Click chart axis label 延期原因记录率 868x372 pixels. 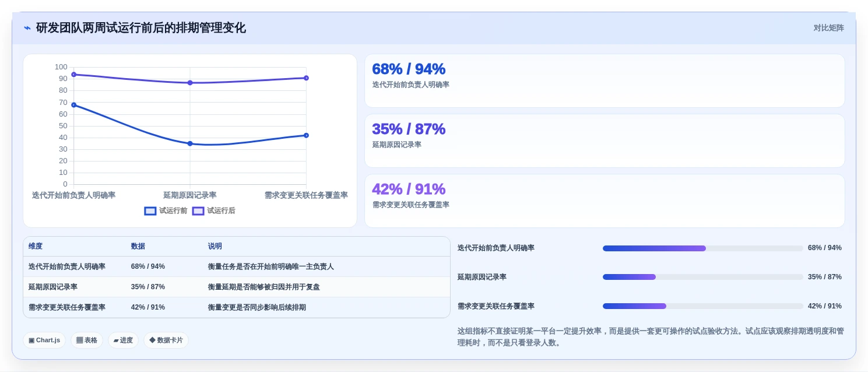coord(190,195)
